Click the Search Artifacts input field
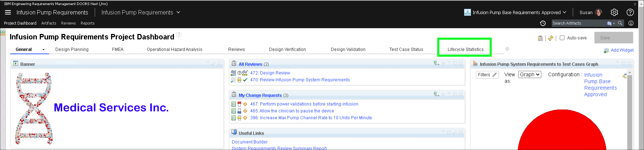This screenshot has width=644, height=150. [579, 23]
